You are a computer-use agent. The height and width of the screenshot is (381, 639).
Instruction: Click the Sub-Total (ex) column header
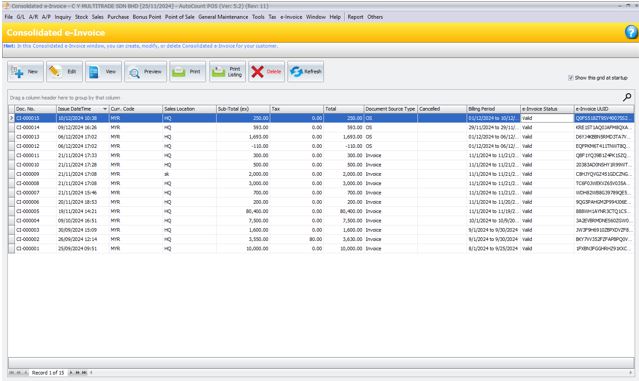pyautogui.click(x=243, y=109)
